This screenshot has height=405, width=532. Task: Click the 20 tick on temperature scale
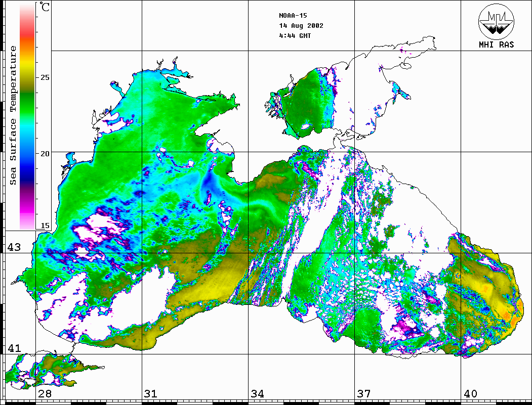point(45,154)
